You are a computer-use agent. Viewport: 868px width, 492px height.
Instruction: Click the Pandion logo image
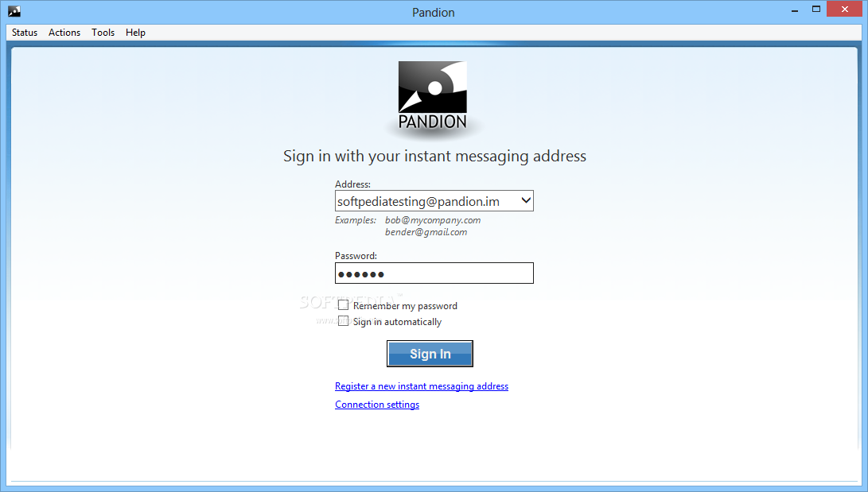pos(433,95)
